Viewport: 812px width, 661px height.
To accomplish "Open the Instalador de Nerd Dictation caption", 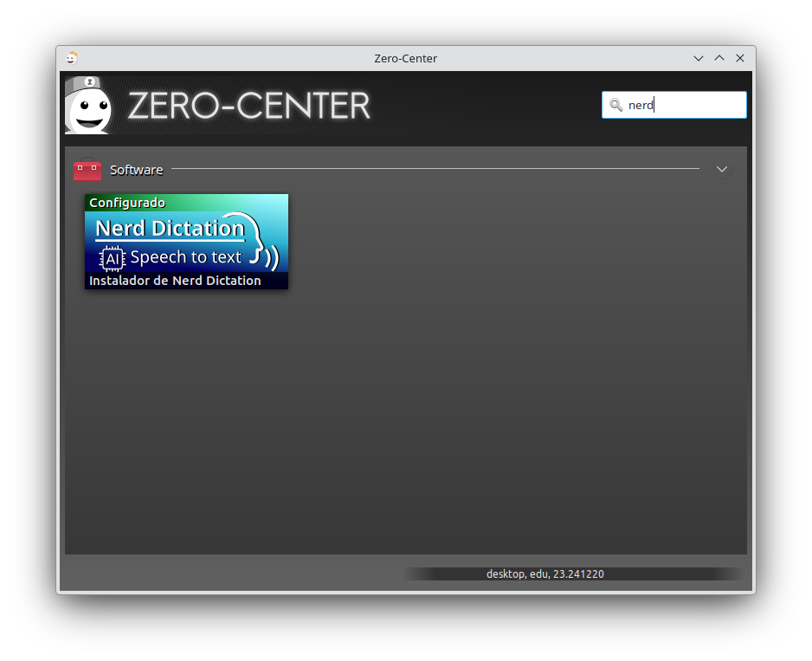I will (x=176, y=281).
